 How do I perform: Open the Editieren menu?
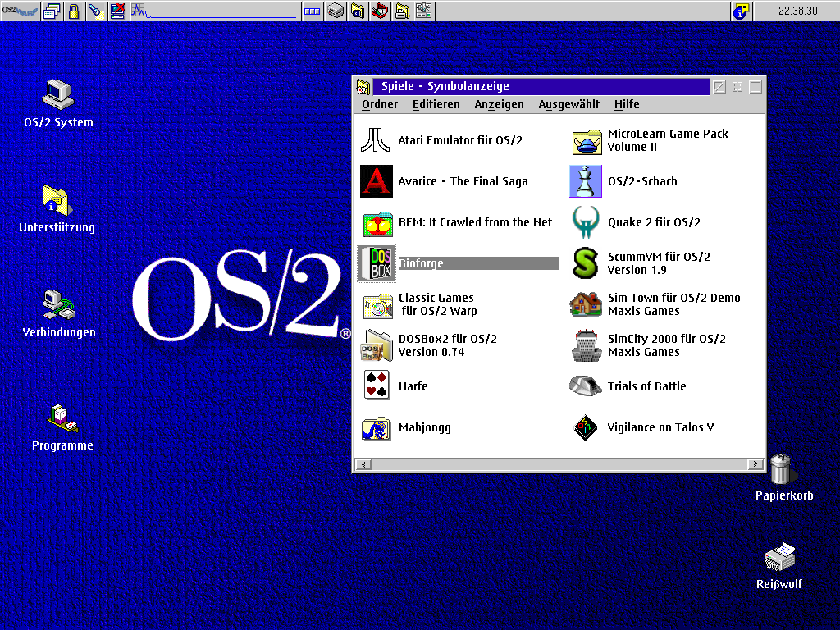pos(436,104)
